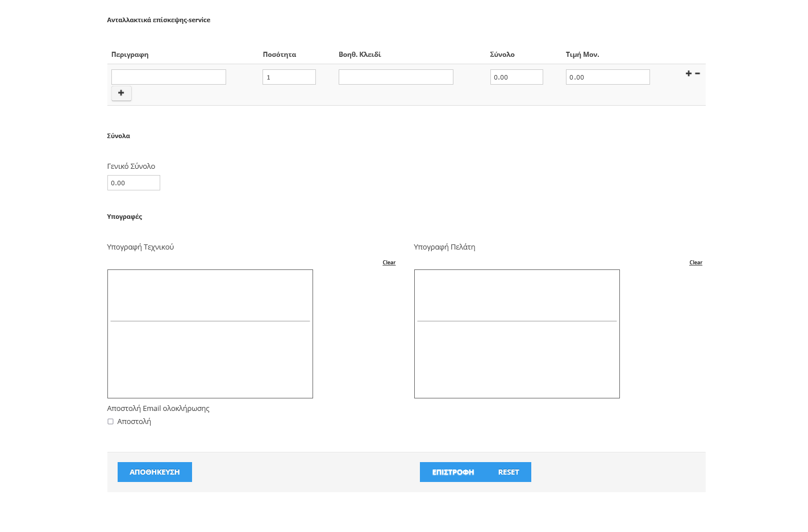Screen dimensions: 808x532
Task: Select the Σύνολο field in the parts row
Action: point(516,77)
